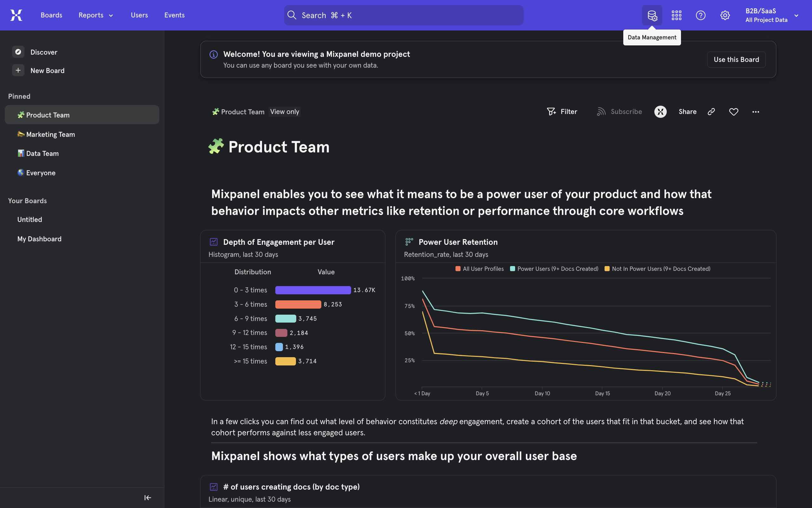Click Depth of Engagement report icon
The height and width of the screenshot is (508, 812).
(x=214, y=242)
